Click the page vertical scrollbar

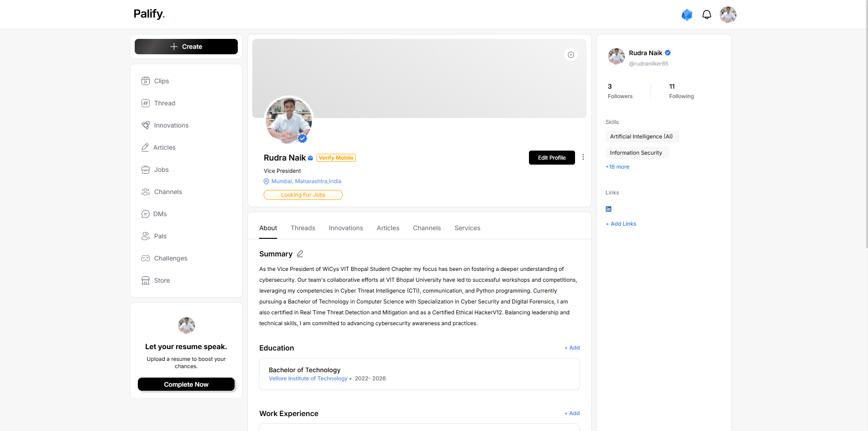tap(866, 124)
